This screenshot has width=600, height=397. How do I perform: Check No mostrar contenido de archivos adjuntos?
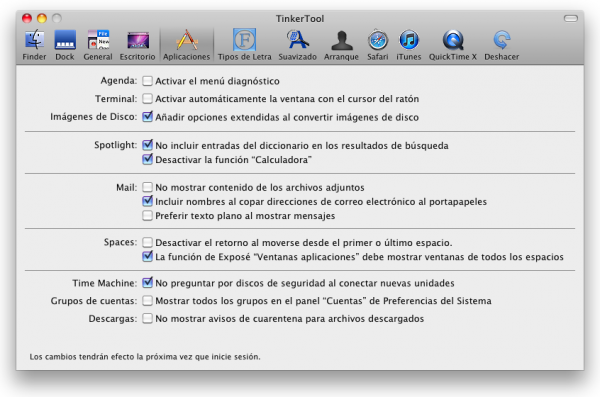147,187
